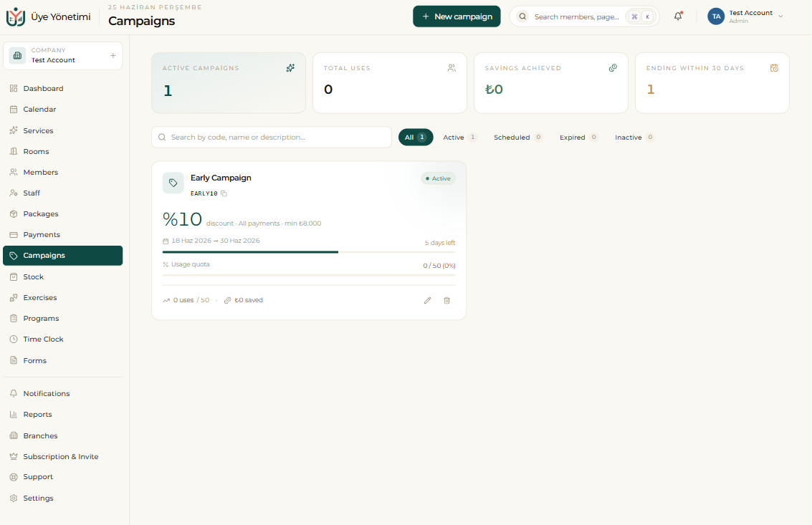The image size is (812, 525).
Task: Select the All filter tab
Action: pos(416,138)
